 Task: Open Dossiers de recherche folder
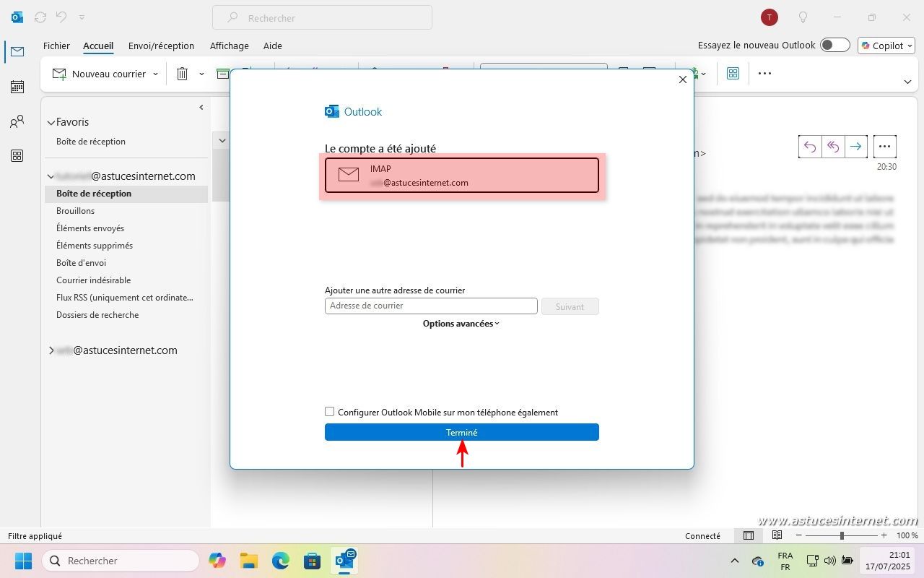click(97, 315)
